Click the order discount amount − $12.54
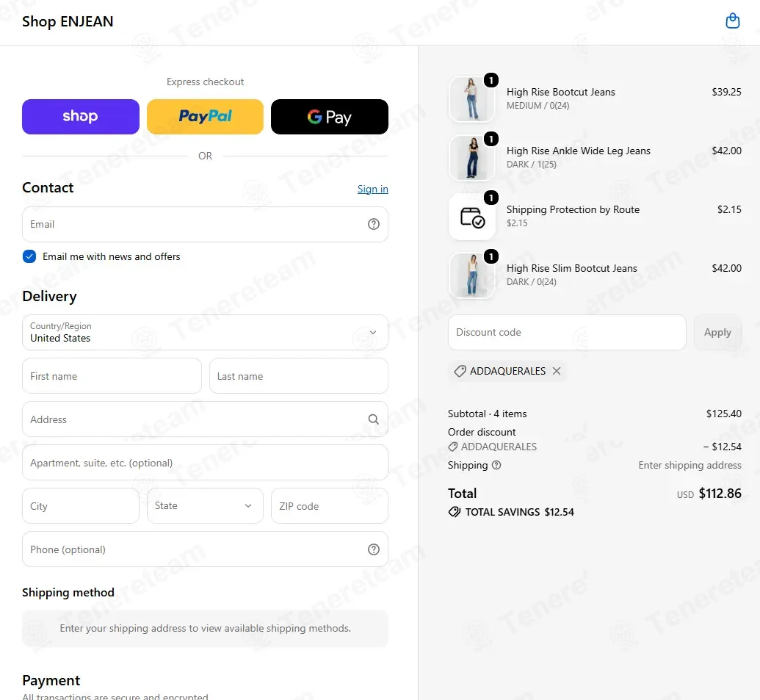Screen dimensions: 760x700 pos(723,447)
